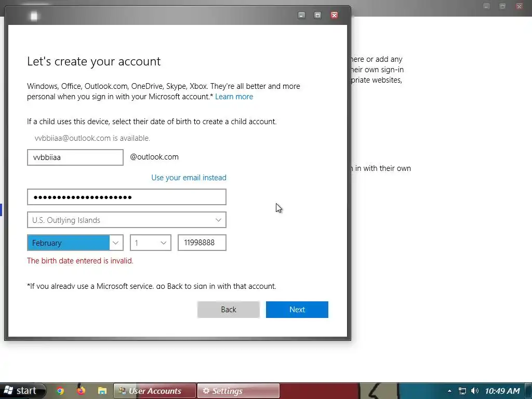
Task: Click the Back button
Action: click(x=229, y=310)
